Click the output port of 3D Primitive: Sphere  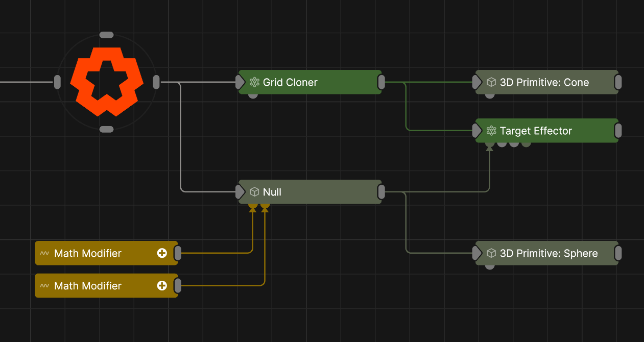click(618, 253)
